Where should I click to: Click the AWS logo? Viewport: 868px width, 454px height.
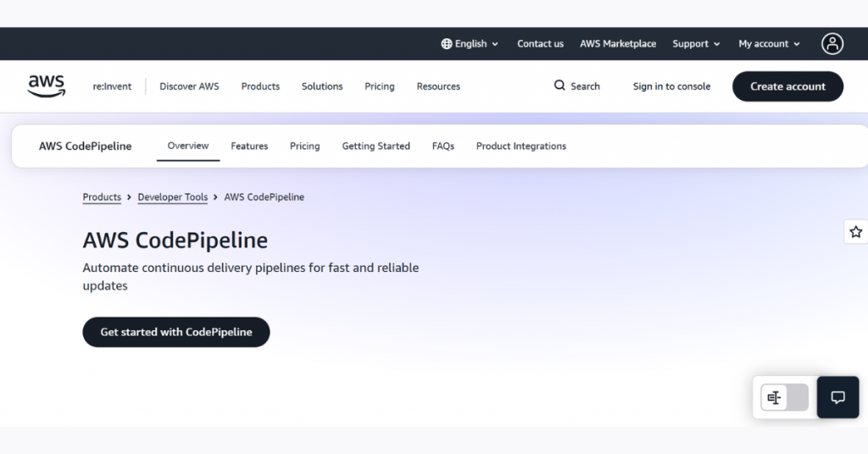(x=47, y=86)
